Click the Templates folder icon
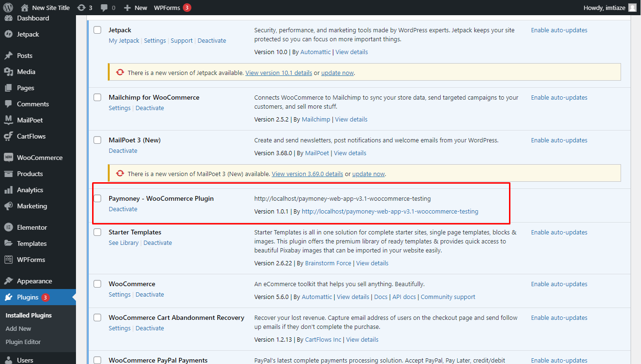 pyautogui.click(x=8, y=243)
